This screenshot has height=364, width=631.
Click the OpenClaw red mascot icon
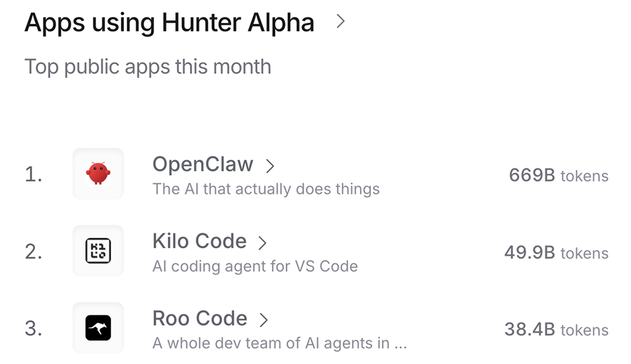pos(98,174)
